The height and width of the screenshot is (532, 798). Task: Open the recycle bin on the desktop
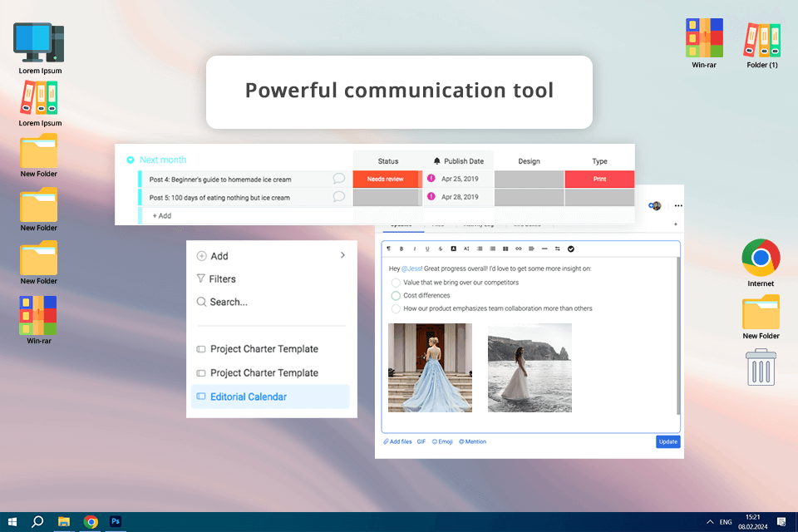coord(761,367)
